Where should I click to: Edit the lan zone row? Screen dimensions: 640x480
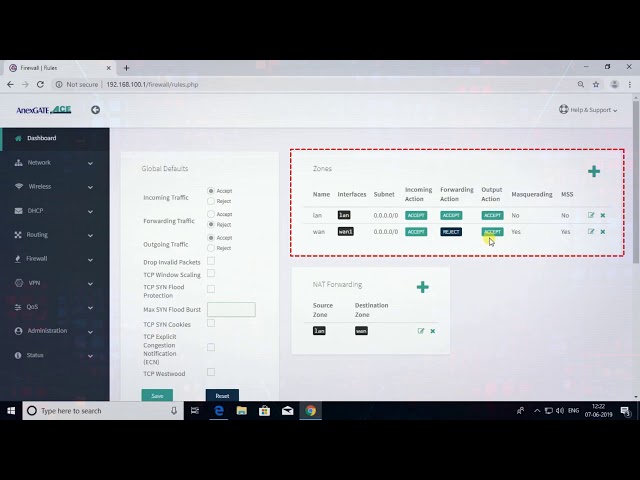591,215
